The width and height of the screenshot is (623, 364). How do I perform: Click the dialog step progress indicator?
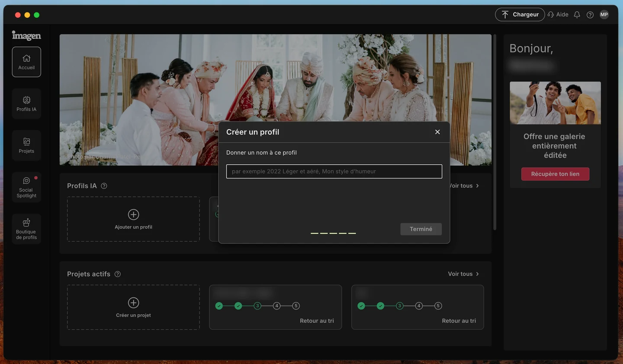(x=333, y=233)
